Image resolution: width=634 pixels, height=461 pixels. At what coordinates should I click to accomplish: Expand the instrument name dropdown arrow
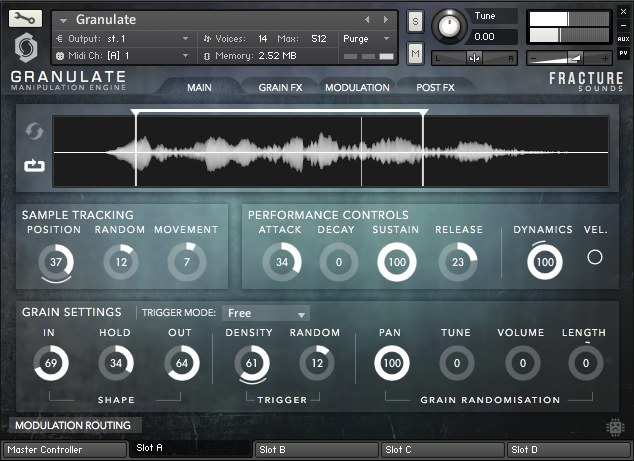pos(63,20)
